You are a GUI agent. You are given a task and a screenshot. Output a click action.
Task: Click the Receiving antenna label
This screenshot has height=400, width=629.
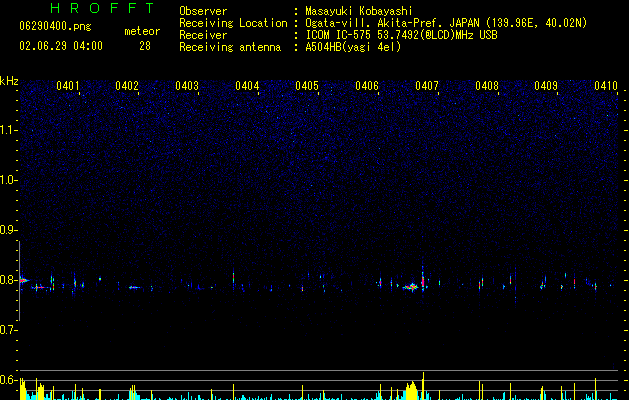click(230, 47)
